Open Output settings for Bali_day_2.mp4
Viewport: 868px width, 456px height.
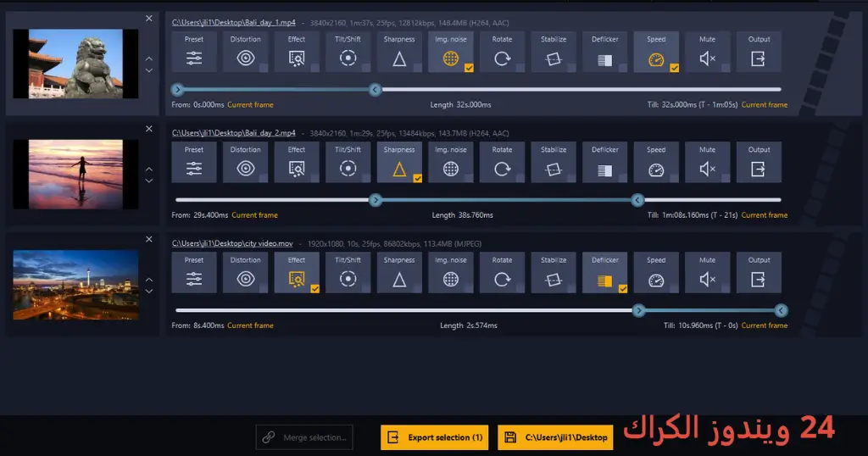point(759,162)
